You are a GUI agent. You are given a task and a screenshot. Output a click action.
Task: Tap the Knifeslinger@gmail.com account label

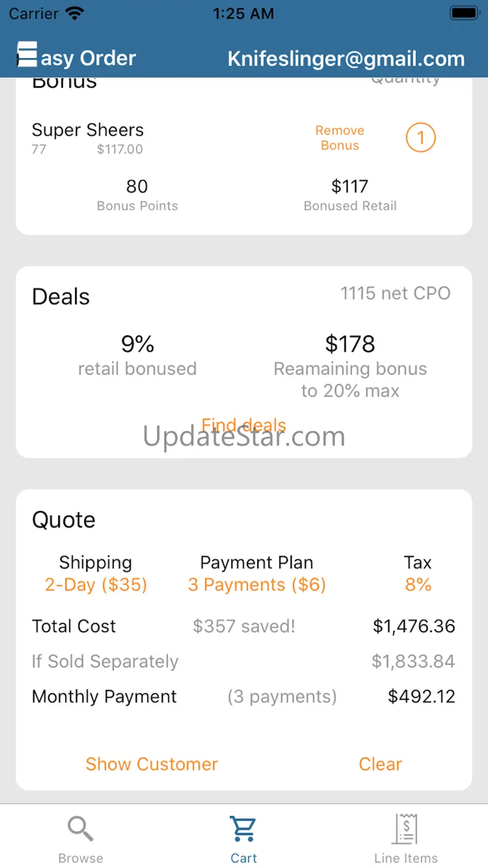[x=346, y=59]
